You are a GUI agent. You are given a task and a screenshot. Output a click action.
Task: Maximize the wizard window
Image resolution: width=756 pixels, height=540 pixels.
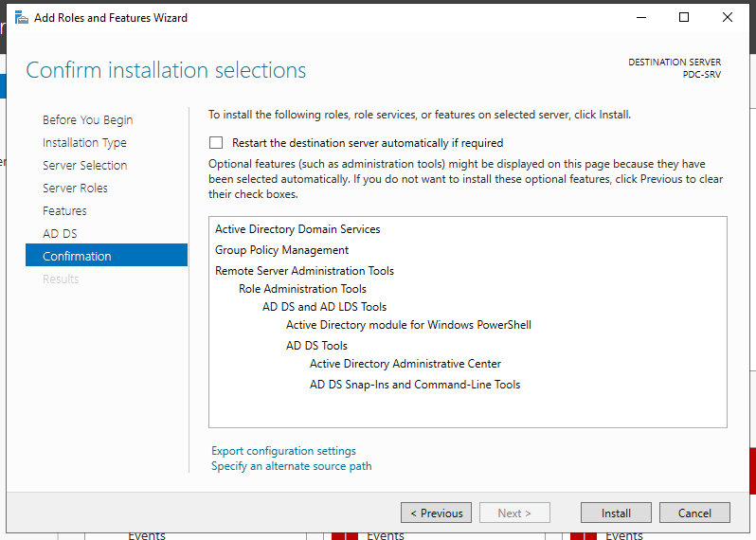point(684,17)
